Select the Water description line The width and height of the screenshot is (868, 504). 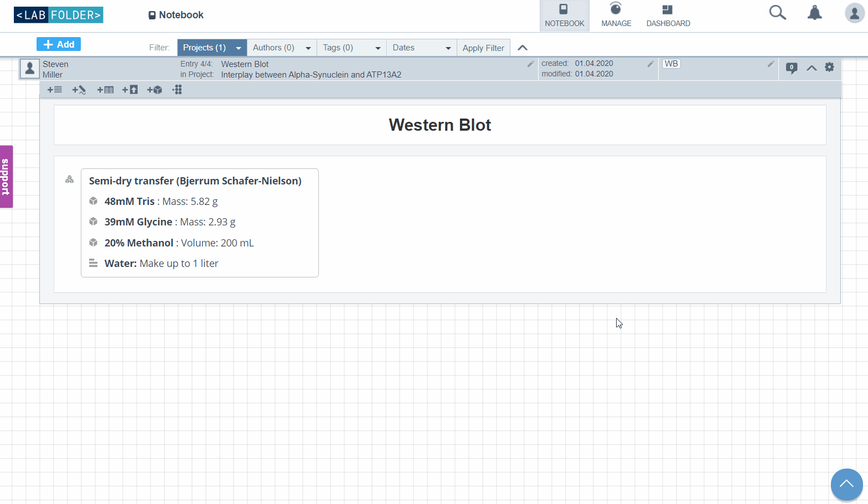tap(162, 264)
